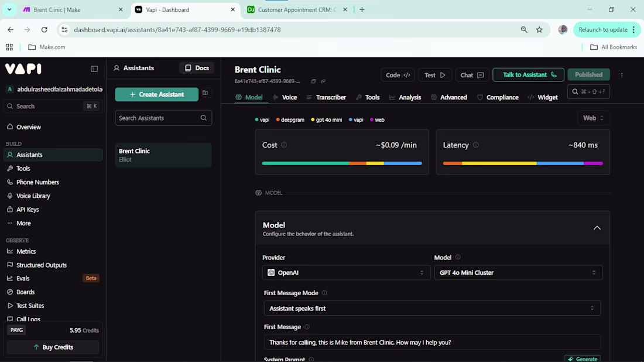Bookmark this page with star icon
Screen dimensions: 644x362
click(539, 30)
